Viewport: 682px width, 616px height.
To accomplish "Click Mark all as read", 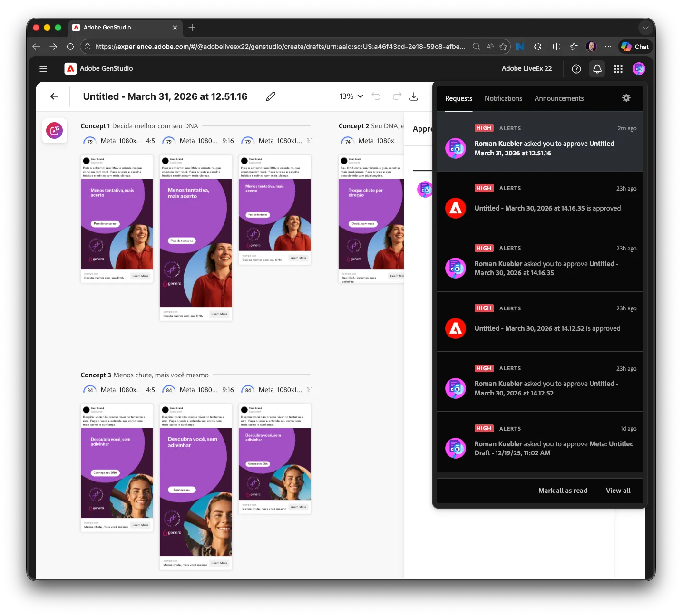I will (563, 491).
